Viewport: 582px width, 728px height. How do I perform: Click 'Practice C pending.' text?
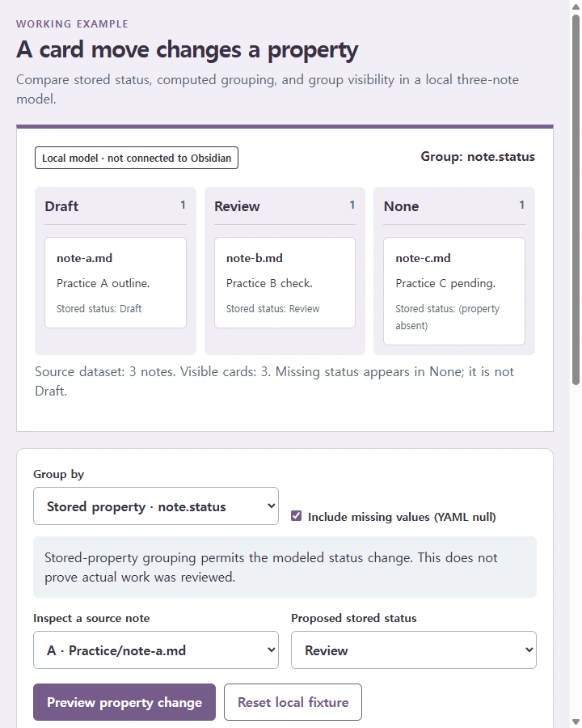[x=445, y=283]
